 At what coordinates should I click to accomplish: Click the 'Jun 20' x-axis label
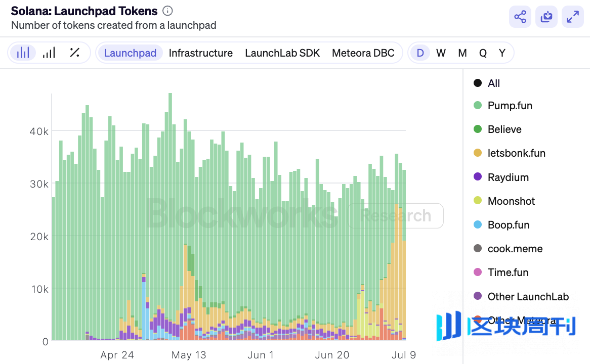point(332,355)
